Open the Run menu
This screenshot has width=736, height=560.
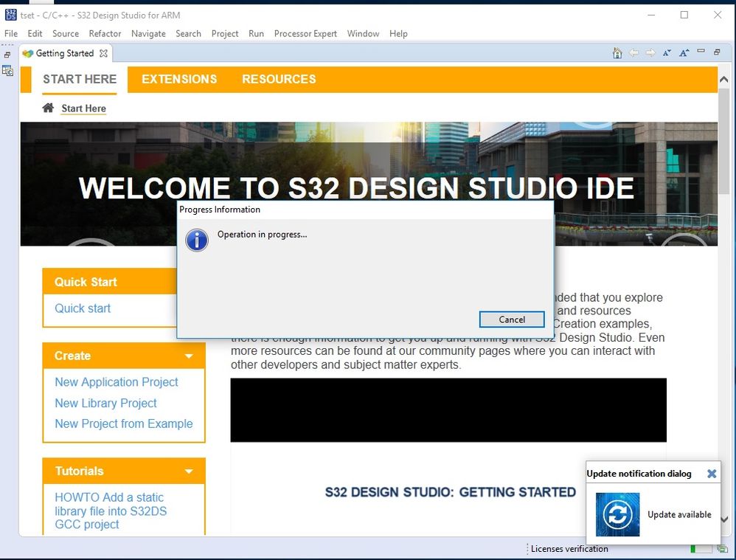(x=257, y=34)
